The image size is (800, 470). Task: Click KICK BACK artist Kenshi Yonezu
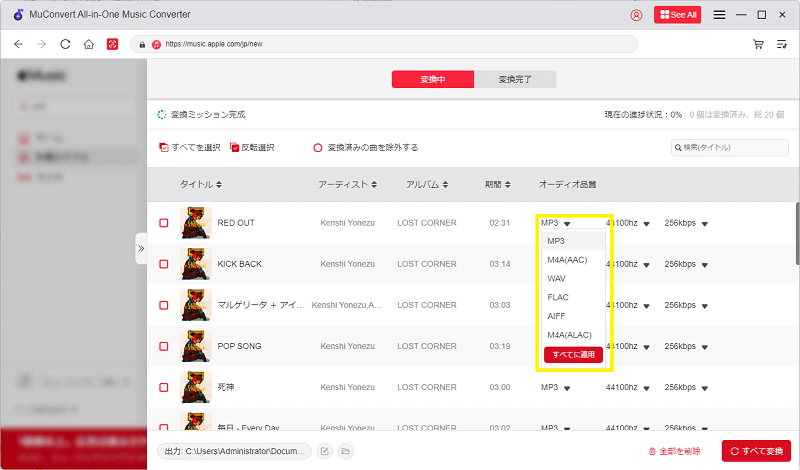tap(347, 264)
